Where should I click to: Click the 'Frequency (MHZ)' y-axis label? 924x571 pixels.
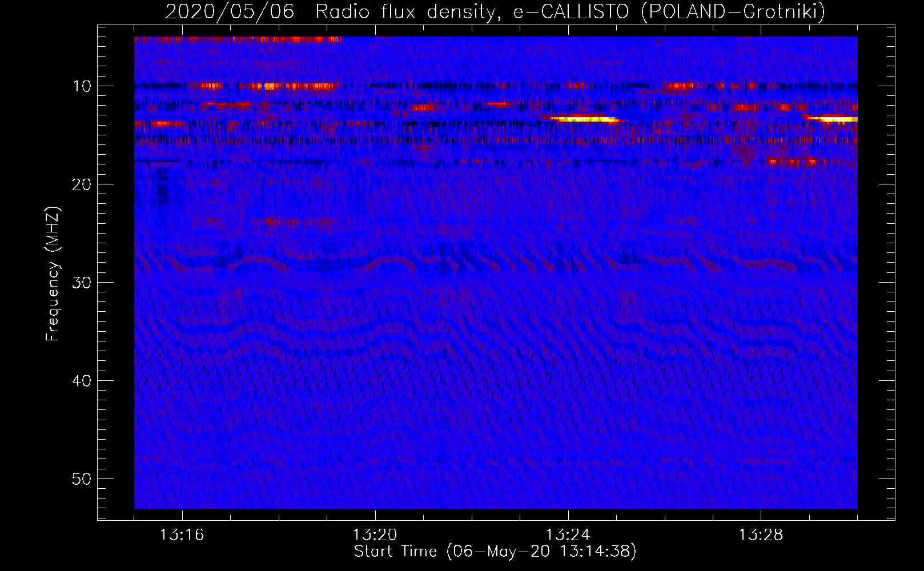[x=53, y=275]
